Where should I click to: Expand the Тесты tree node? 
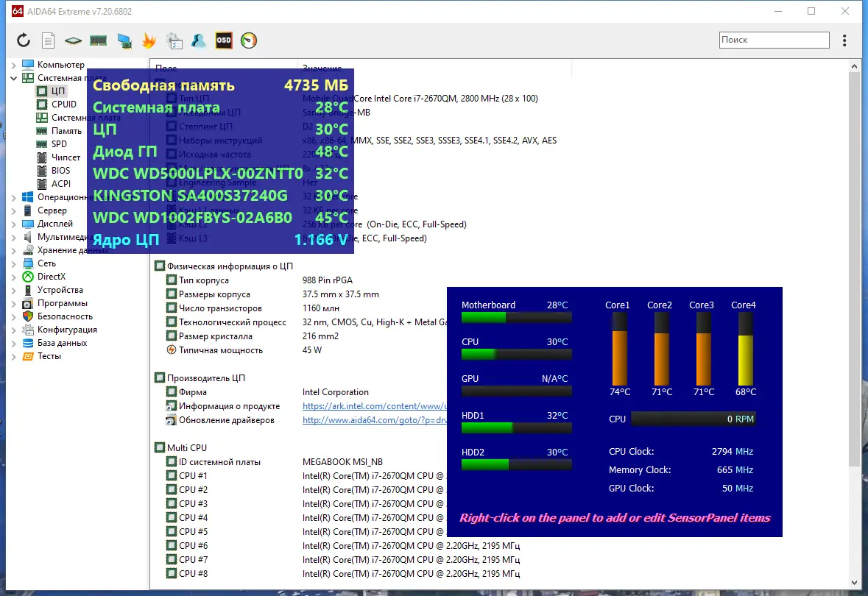point(14,356)
